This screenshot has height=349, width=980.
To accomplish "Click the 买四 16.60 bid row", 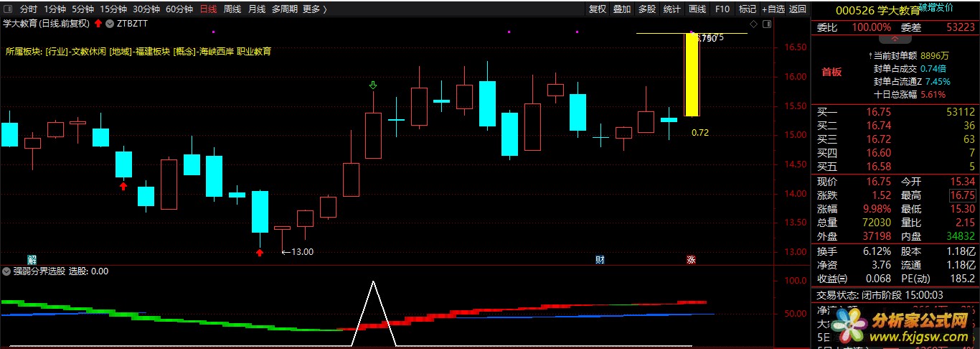I will point(895,153).
